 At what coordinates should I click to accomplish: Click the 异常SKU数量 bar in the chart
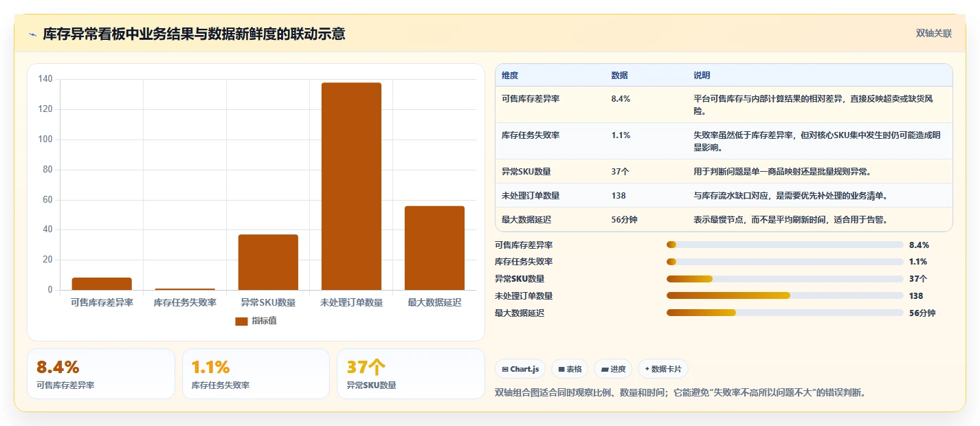(x=268, y=262)
